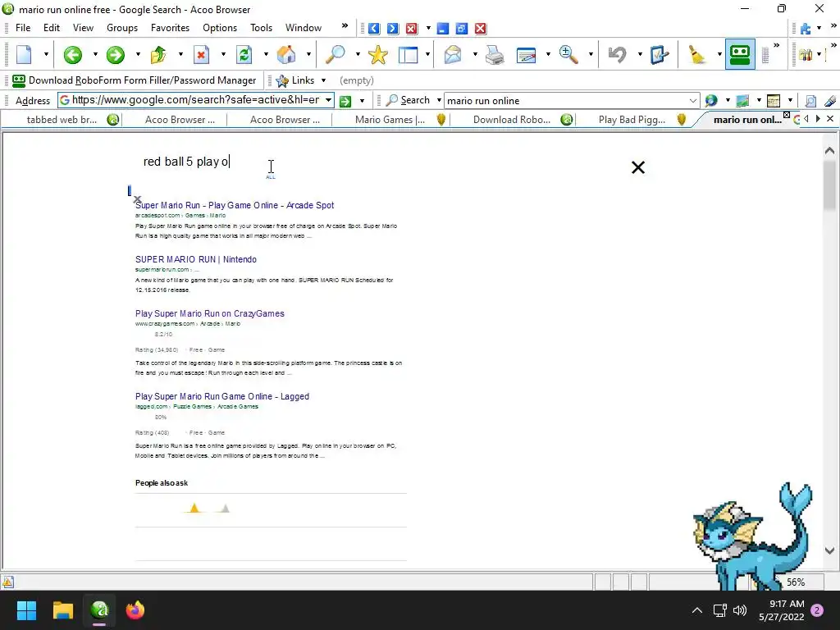Click the taskbar volume speaker icon
Image resolution: width=840 pixels, height=630 pixels.
coord(740,610)
